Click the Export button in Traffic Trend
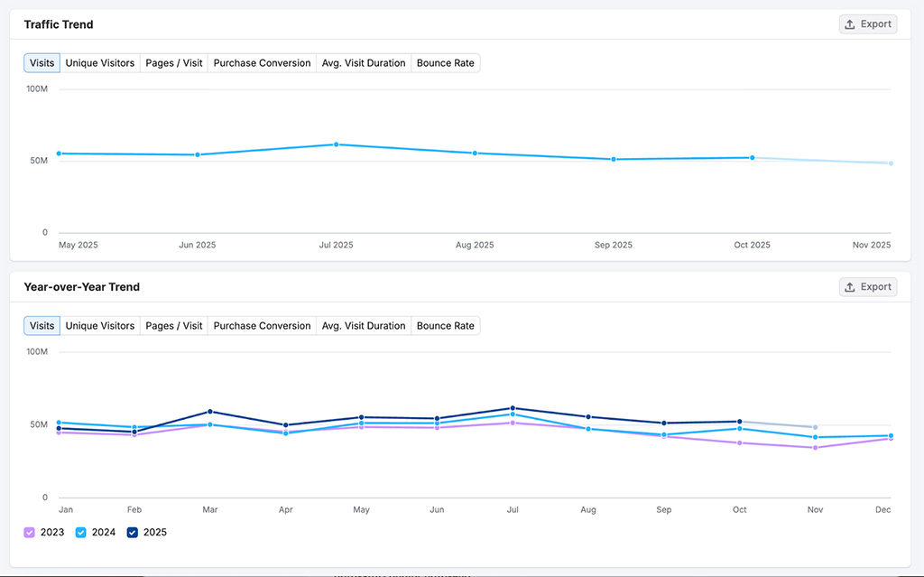The image size is (924, 577). tap(867, 23)
